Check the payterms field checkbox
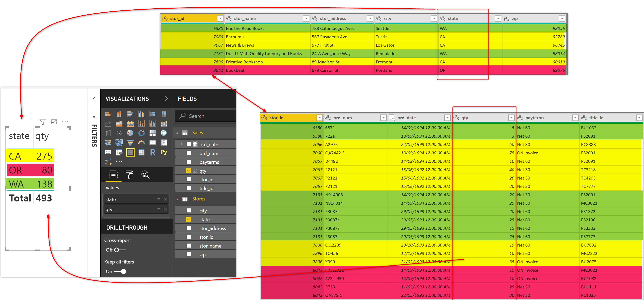 pos(189,162)
